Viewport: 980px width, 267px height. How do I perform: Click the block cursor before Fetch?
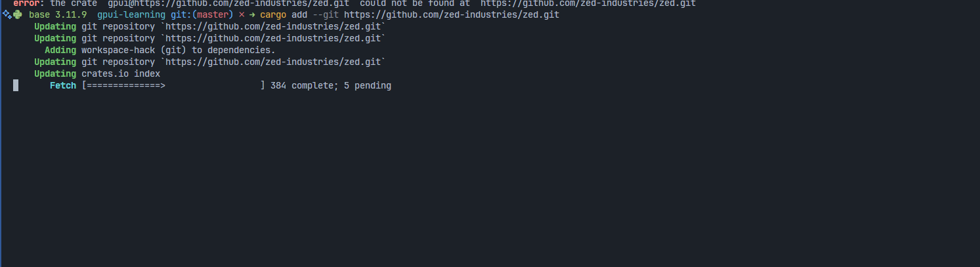[x=16, y=85]
